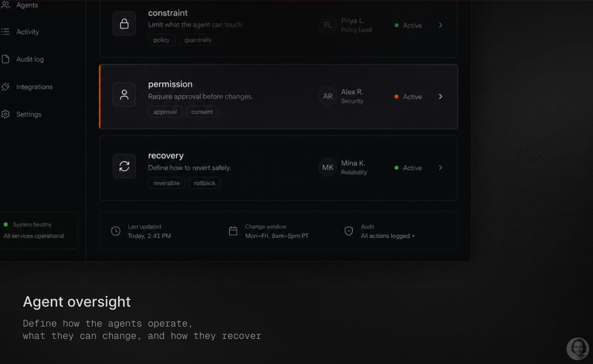
Task: Click the Integrations plug icon in sidebar
Action: coord(5,87)
